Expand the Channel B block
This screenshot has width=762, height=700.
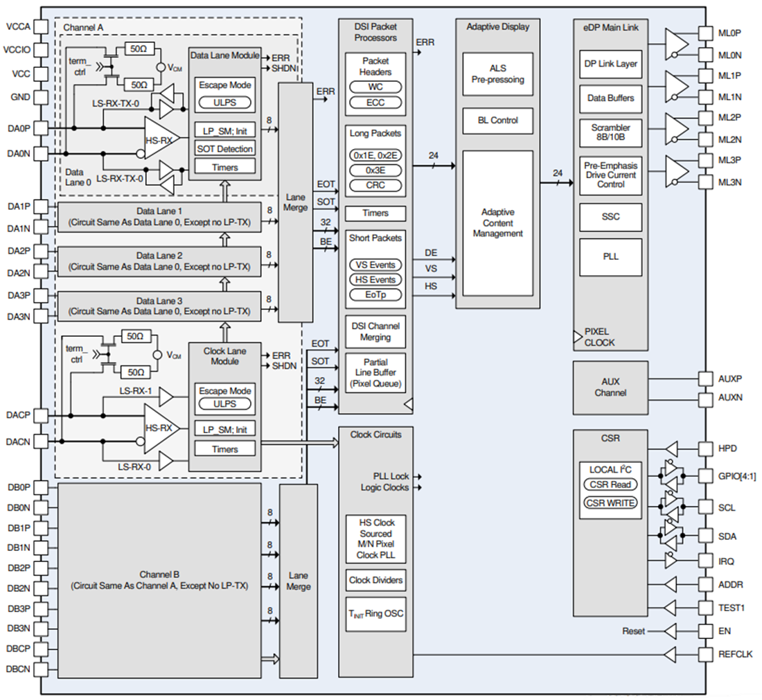click(x=159, y=580)
